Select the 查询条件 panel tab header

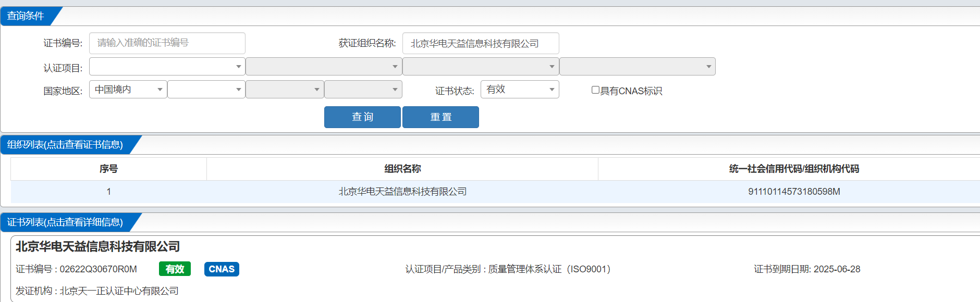(x=26, y=16)
